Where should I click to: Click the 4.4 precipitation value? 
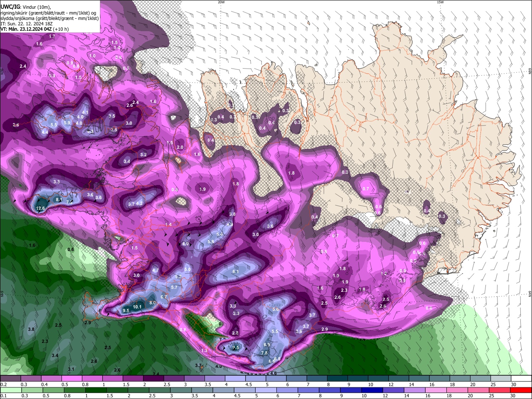[x=45, y=132]
